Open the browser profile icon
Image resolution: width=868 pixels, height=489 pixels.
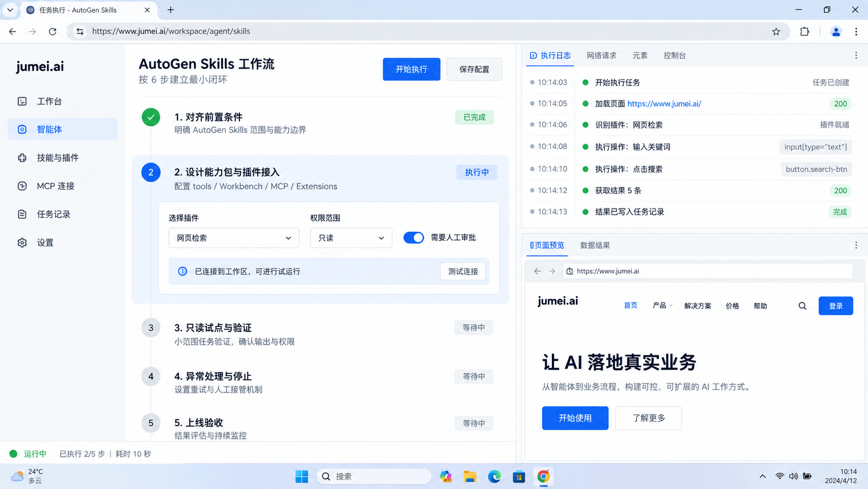836,32
